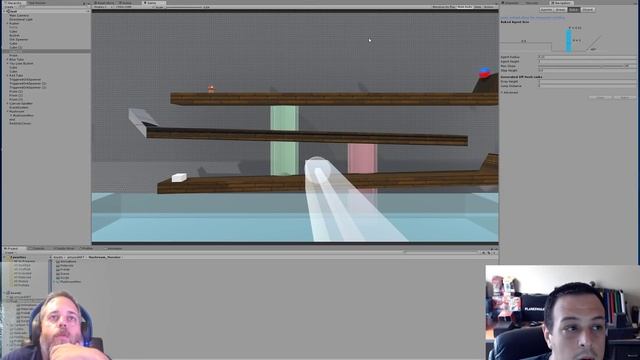This screenshot has height=360, width=640.
Task: Select TriggeredOrbSpawner (1) in Hierarchy
Action: 28,83
